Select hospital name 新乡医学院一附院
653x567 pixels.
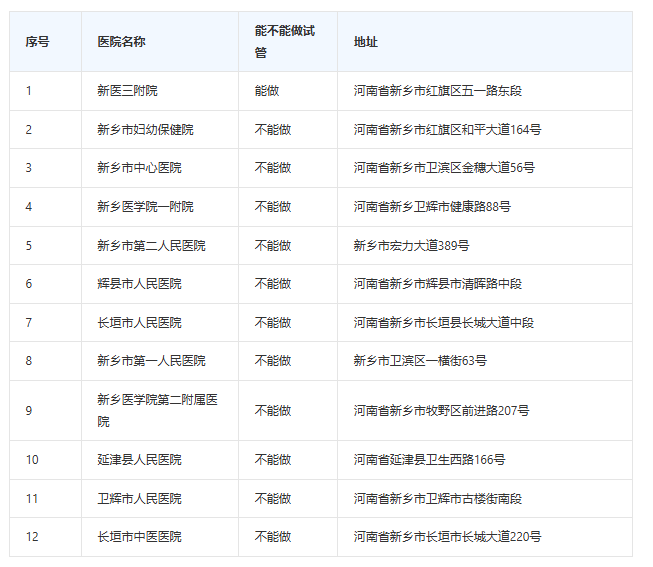point(146,207)
